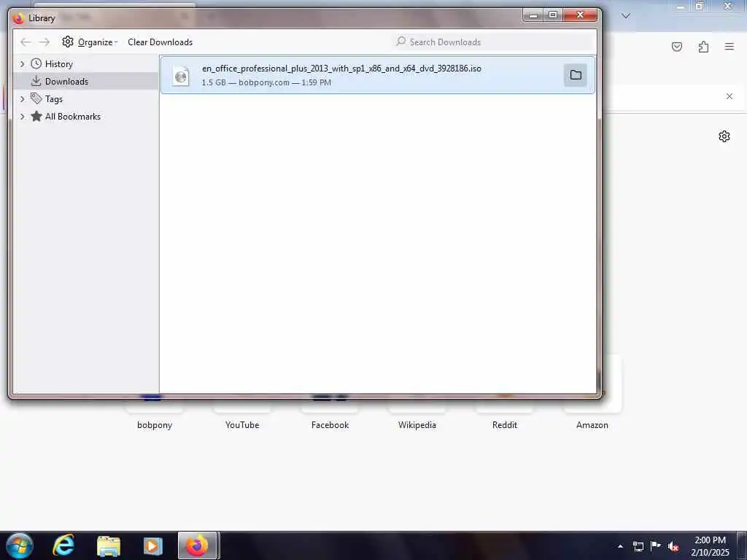Open the bobpony shortcut on new tab page
The image size is (747, 560).
[x=155, y=425]
